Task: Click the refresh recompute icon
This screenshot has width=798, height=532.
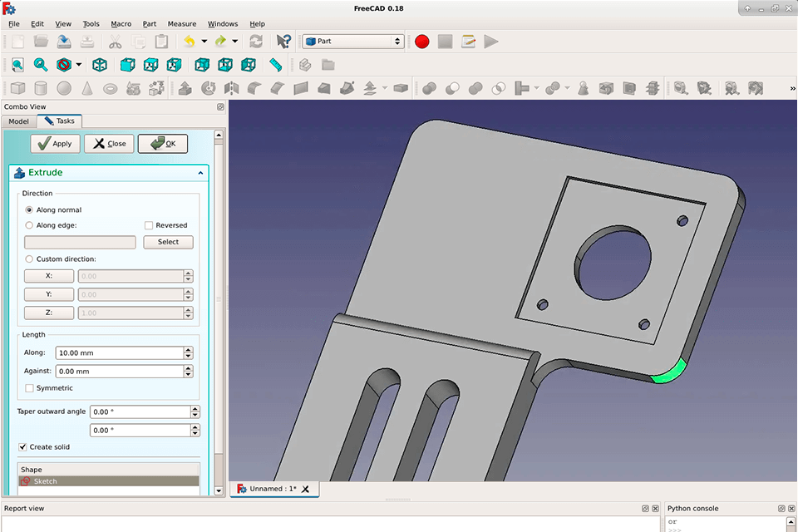Action: [x=256, y=41]
